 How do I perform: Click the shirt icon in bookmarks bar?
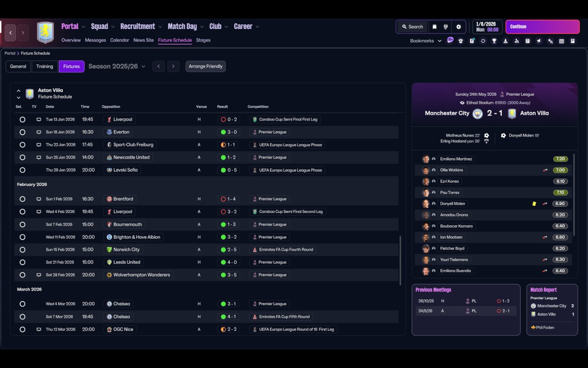click(x=461, y=41)
